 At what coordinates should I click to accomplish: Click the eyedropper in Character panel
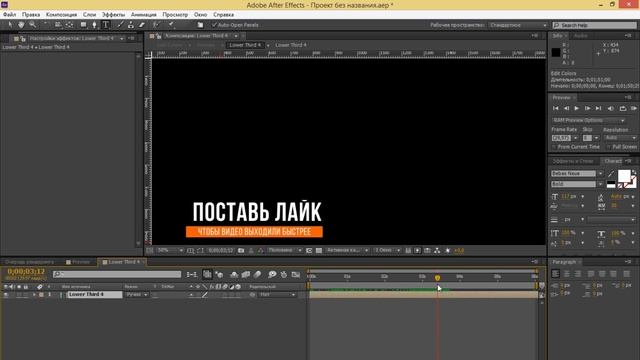point(611,174)
